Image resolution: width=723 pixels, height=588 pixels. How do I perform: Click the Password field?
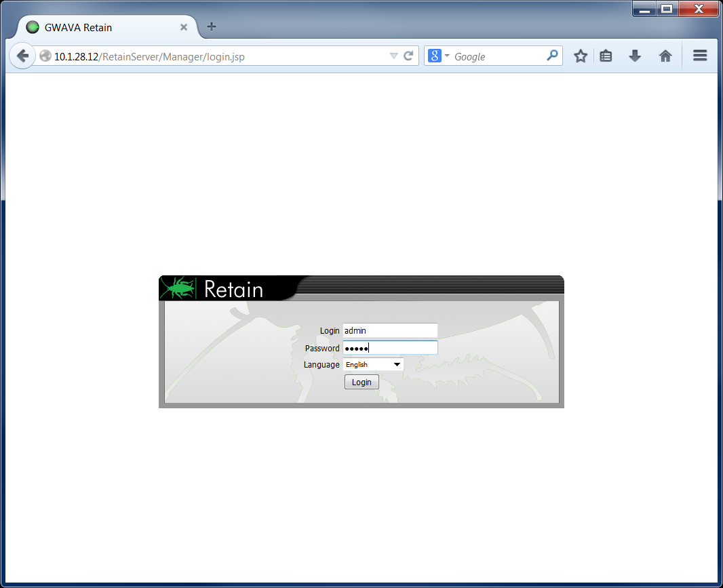[x=390, y=348]
